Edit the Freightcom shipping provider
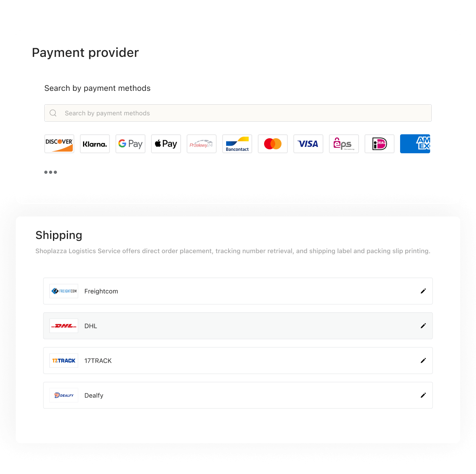The height and width of the screenshot is (474, 476). point(423,291)
